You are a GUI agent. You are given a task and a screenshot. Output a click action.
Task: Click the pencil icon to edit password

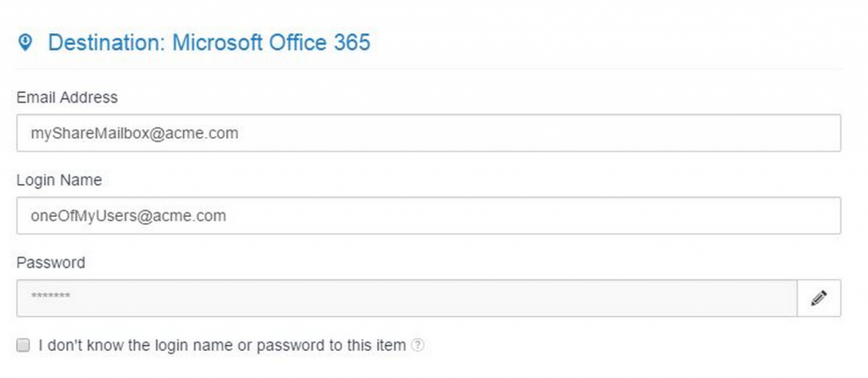pos(819,298)
